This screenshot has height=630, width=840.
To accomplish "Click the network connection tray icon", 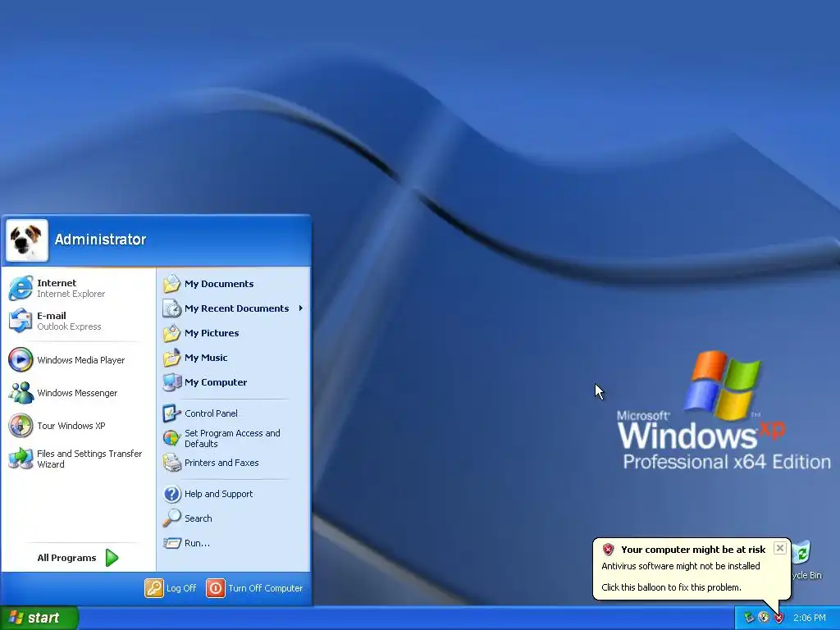I will (x=748, y=619).
